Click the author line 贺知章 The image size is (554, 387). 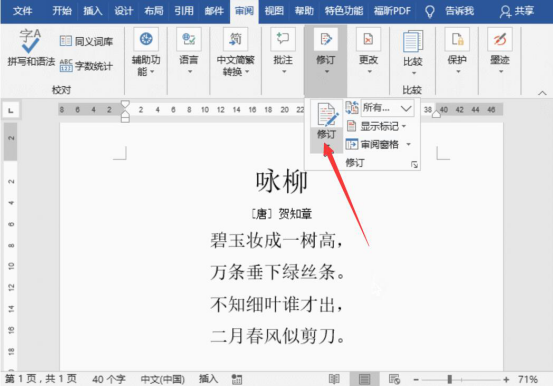[x=295, y=213]
